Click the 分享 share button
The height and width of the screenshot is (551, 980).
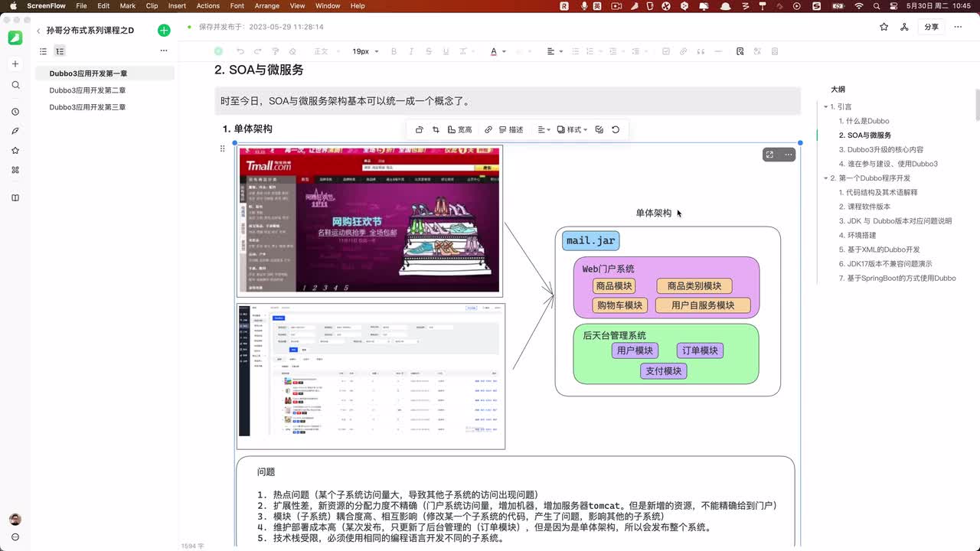tap(931, 27)
